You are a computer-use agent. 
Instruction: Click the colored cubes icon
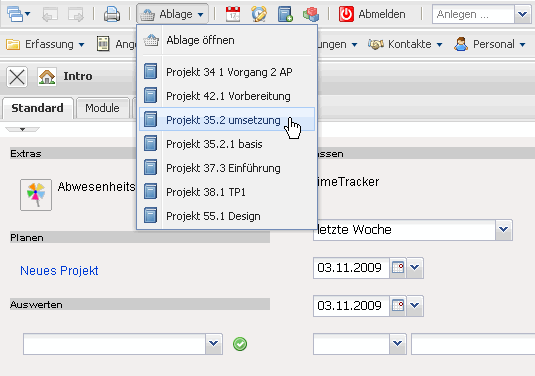click(311, 14)
